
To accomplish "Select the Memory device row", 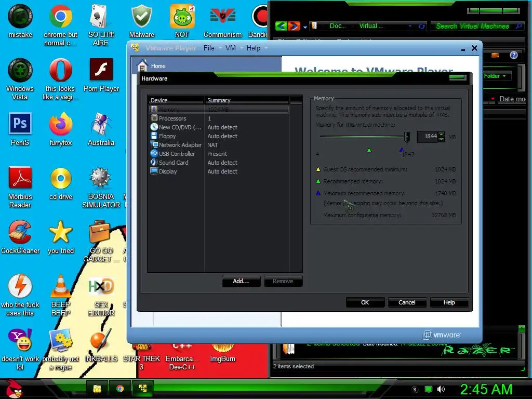I will [x=219, y=109].
